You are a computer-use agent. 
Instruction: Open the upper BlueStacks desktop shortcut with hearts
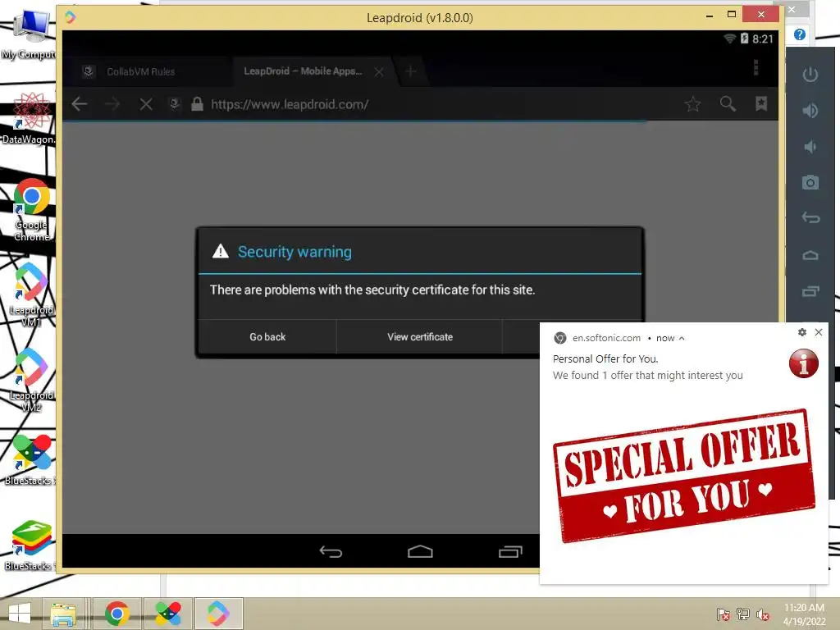click(x=30, y=461)
